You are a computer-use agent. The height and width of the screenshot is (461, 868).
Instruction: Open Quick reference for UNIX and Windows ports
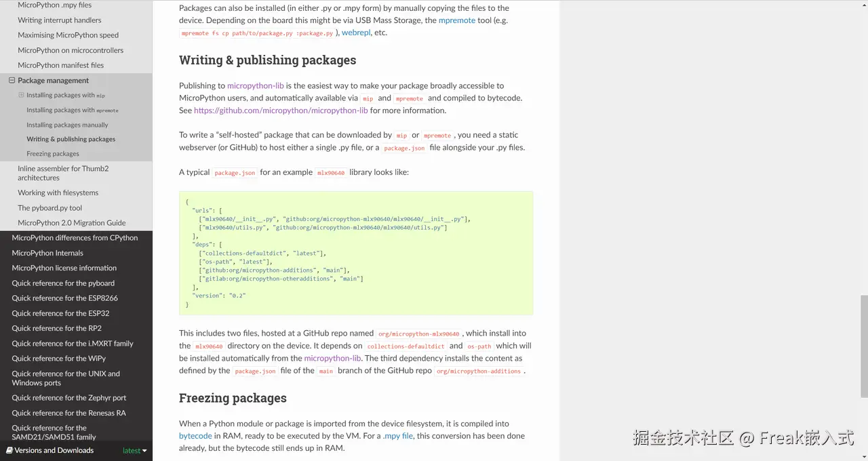click(66, 378)
